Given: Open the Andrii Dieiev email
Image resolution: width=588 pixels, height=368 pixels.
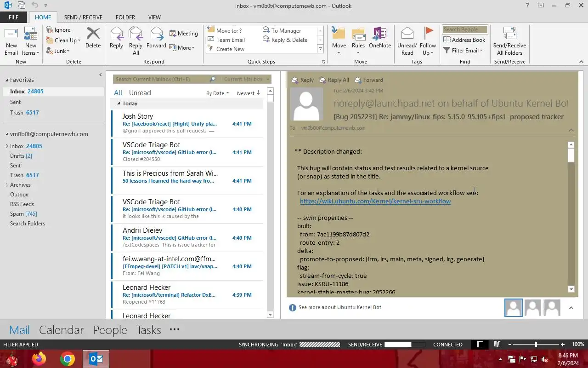Looking at the screenshot, I should tap(188, 237).
